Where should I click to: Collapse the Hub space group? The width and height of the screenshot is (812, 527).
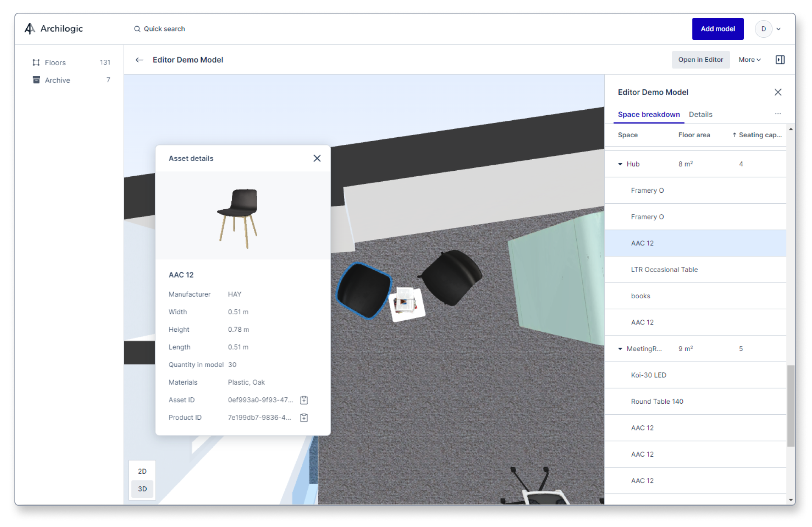click(620, 164)
